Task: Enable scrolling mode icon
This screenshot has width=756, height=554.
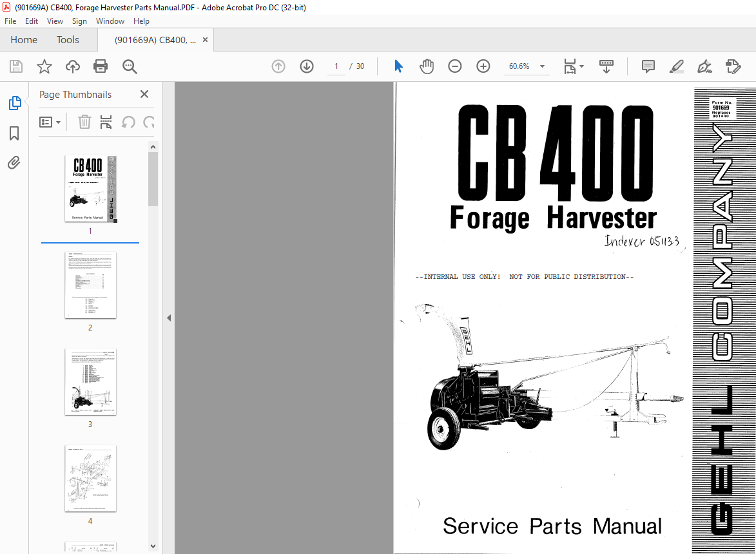Action: pos(606,66)
